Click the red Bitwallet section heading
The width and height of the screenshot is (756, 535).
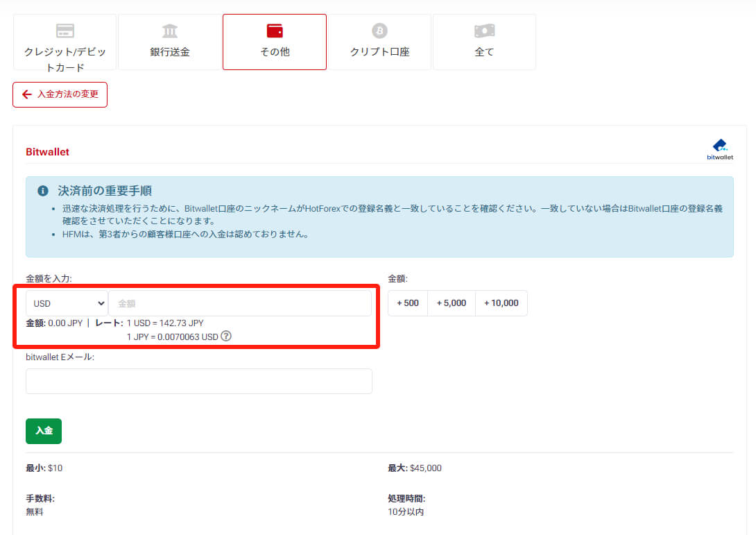pyautogui.click(x=47, y=152)
